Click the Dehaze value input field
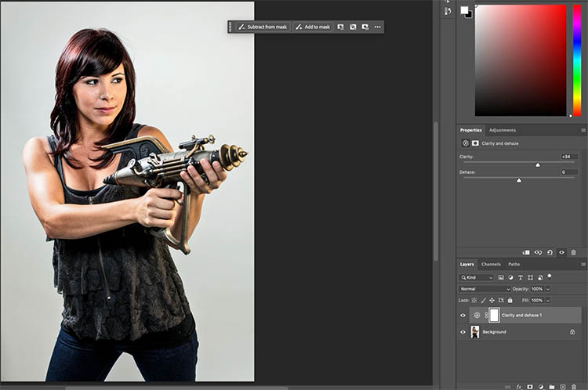The width and height of the screenshot is (588, 390). pyautogui.click(x=568, y=172)
